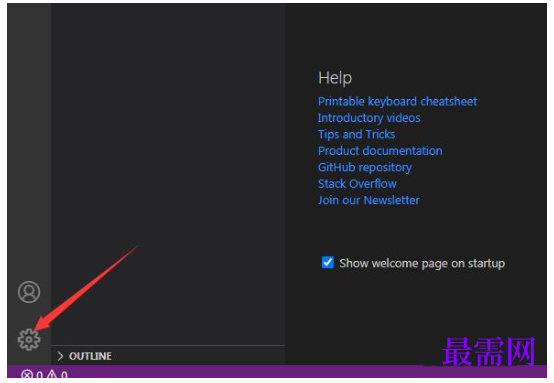This screenshot has width=554, height=383.
Task: Uncheck Show welcome page on startup checkbox
Action: (x=328, y=263)
